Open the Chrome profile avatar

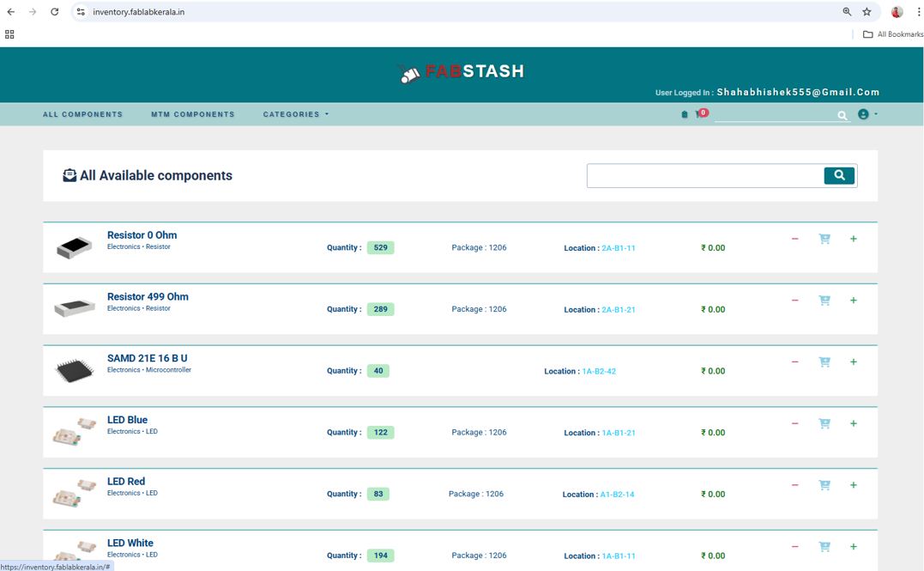point(897,12)
